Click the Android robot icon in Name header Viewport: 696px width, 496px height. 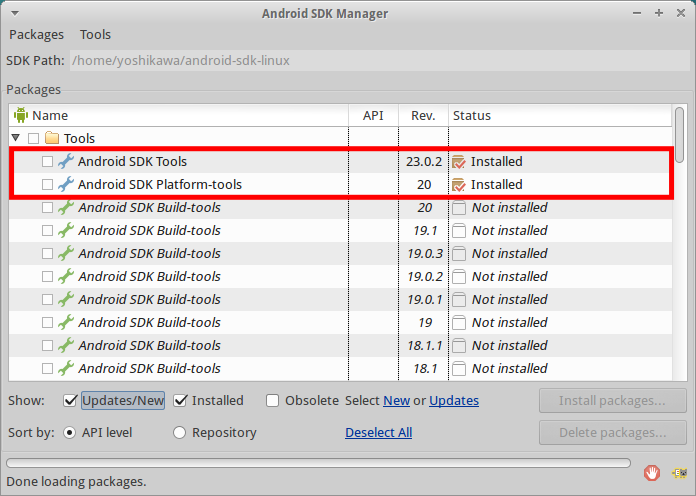20,115
